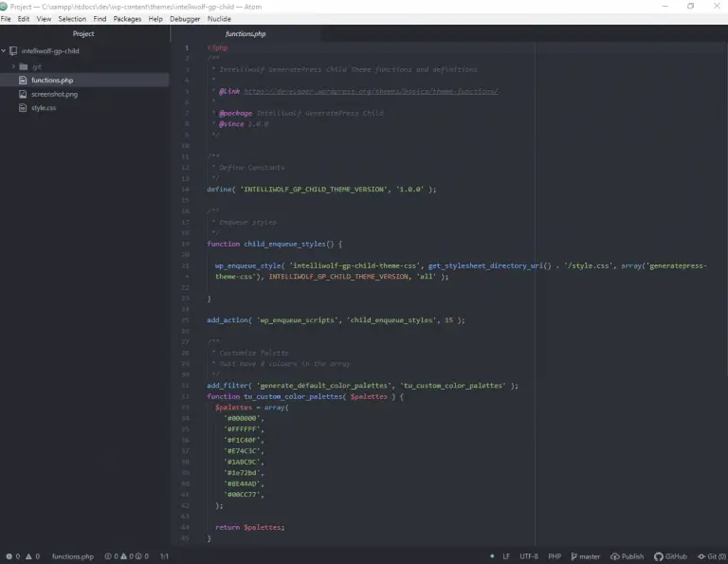This screenshot has height=564, width=728.
Task: Click the master branch icon
Action: (573, 556)
